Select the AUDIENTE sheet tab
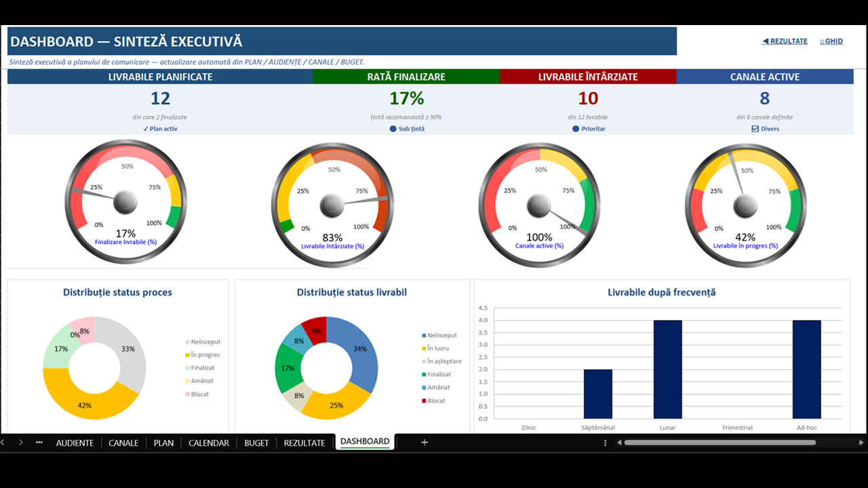 point(75,443)
